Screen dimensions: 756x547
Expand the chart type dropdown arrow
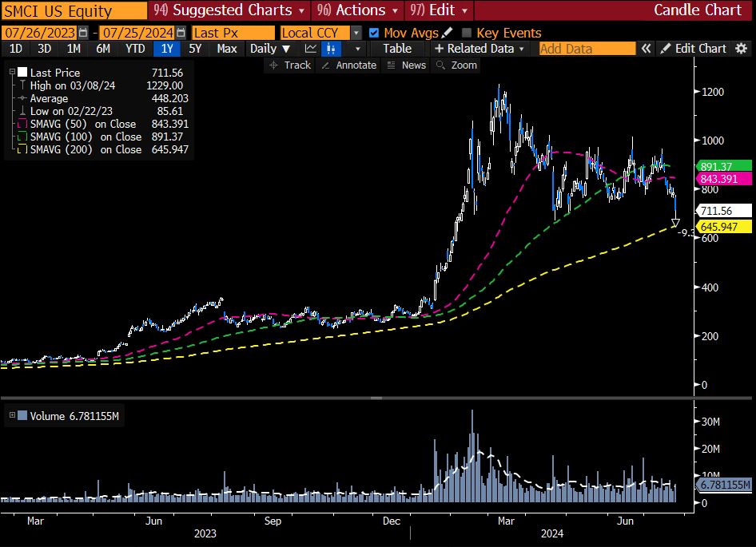click(357, 49)
